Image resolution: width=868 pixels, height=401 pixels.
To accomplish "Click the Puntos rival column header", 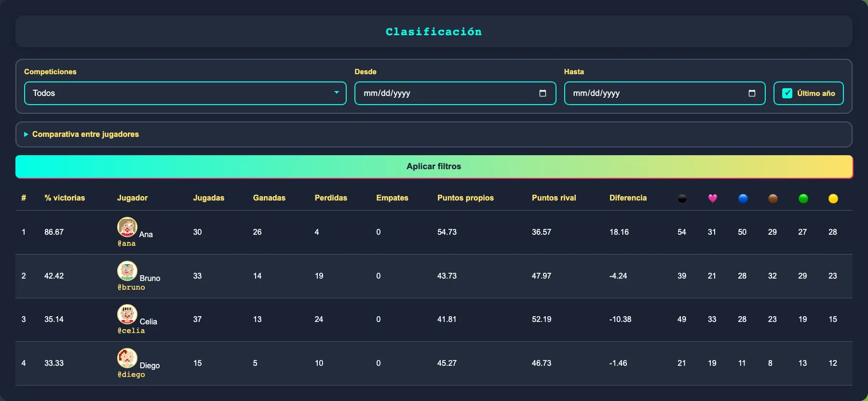I will click(x=554, y=198).
